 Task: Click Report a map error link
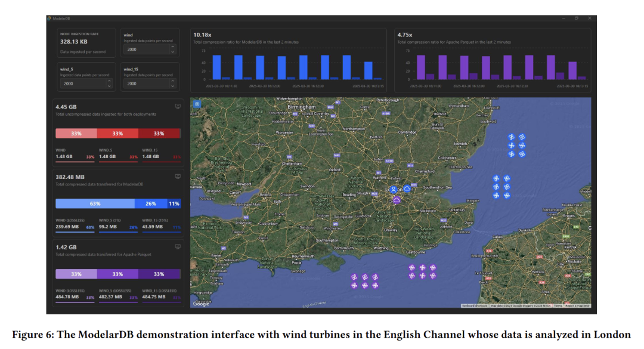[x=577, y=306]
